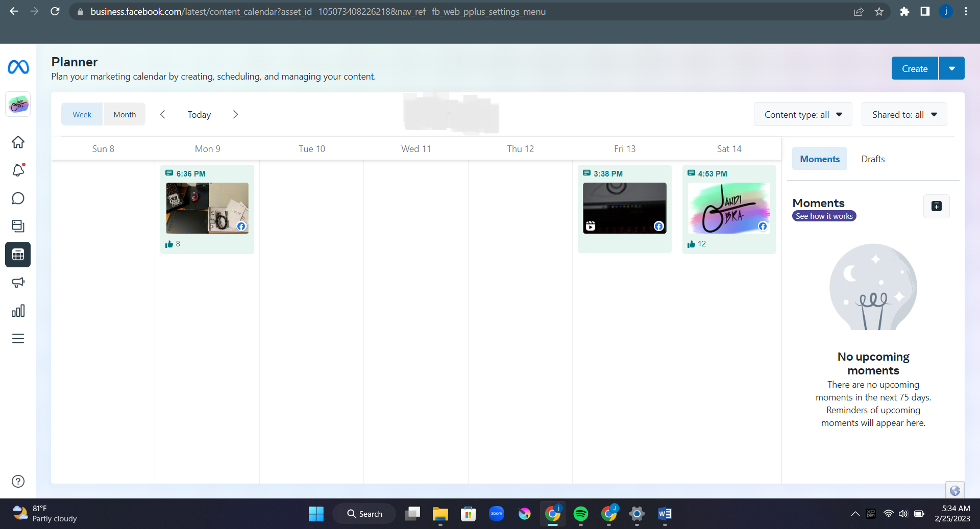
Task: Select the Planner calendar sidebar icon
Action: (x=18, y=255)
